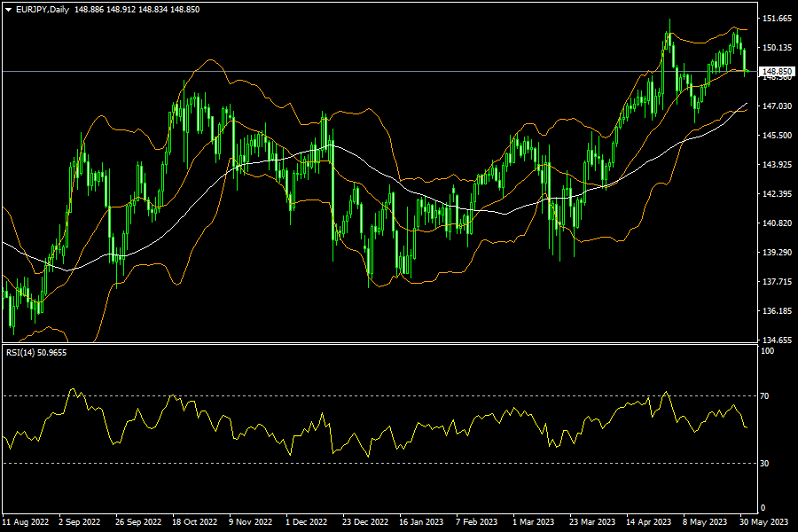This screenshot has height=532, width=798.
Task: Select the 139.290 price scale value
Action: pos(777,253)
